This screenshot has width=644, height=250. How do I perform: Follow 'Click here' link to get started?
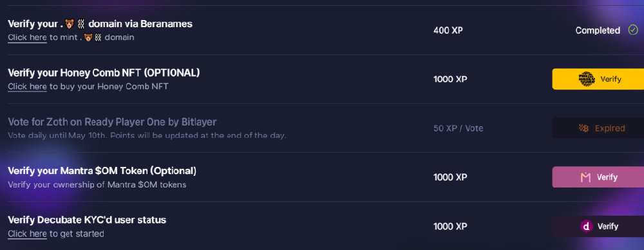pyautogui.click(x=27, y=234)
